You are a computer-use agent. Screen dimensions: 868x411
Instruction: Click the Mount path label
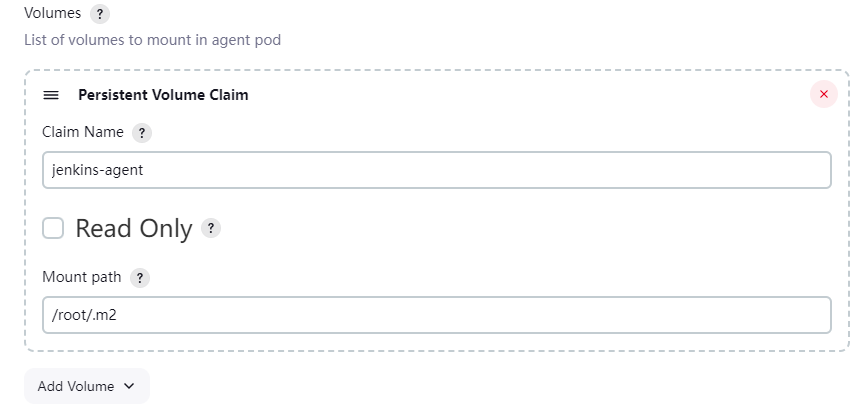pos(82,277)
